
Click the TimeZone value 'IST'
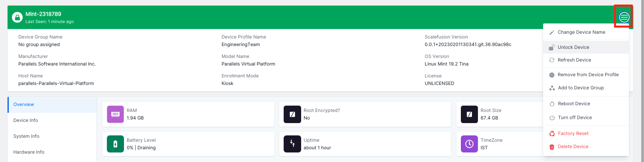pos(484,148)
